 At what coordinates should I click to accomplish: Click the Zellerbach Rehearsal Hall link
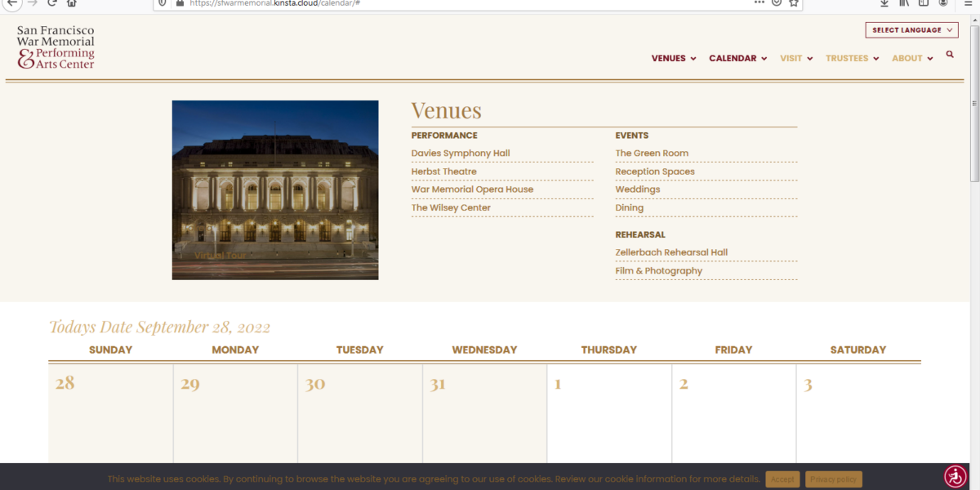click(670, 252)
